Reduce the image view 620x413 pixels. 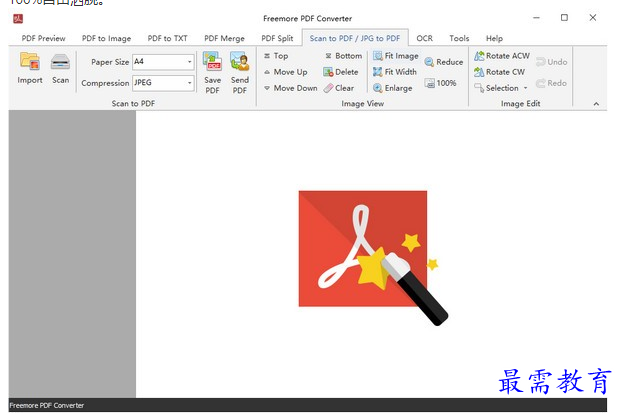click(444, 62)
